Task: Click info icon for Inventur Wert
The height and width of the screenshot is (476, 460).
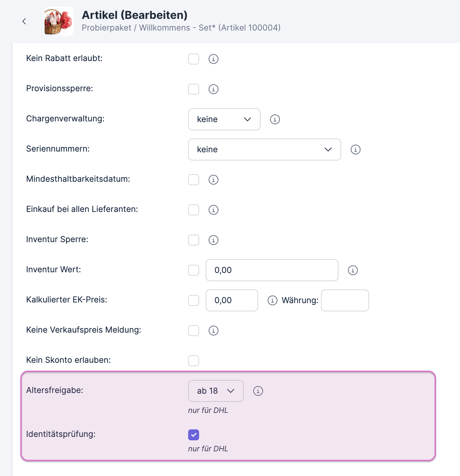Action: point(353,270)
